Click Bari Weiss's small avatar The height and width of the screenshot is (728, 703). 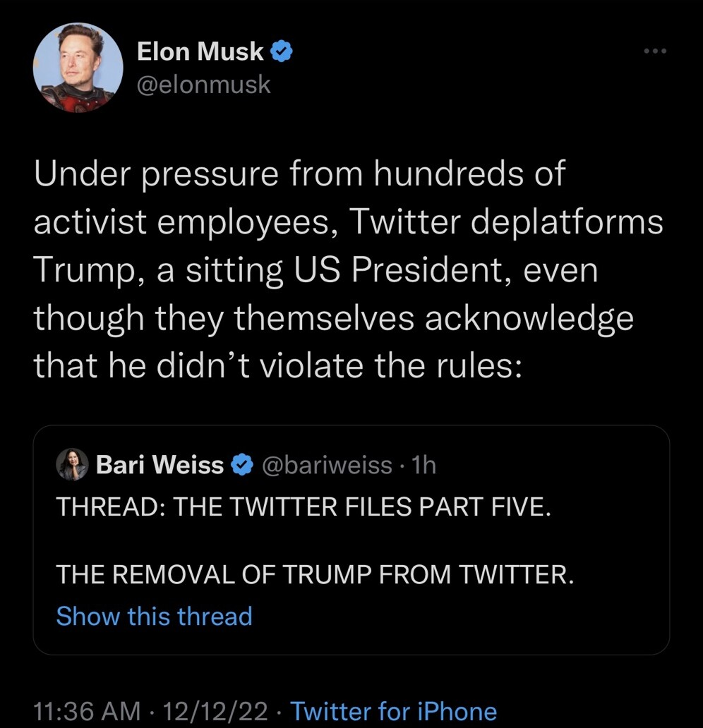(73, 465)
